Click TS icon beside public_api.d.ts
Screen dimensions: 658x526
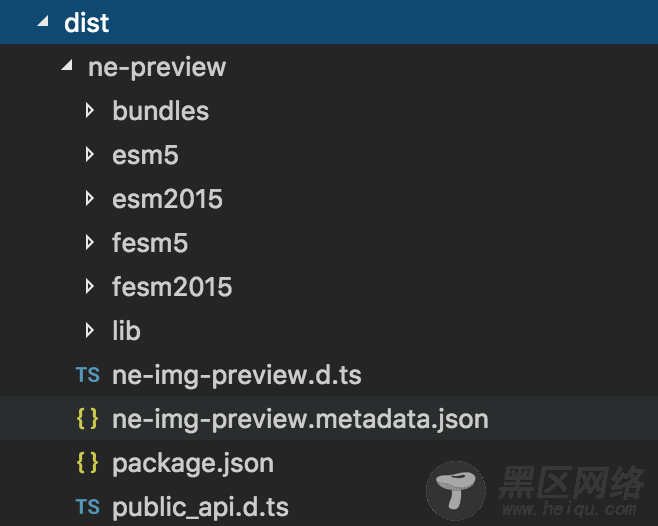pyautogui.click(x=88, y=506)
